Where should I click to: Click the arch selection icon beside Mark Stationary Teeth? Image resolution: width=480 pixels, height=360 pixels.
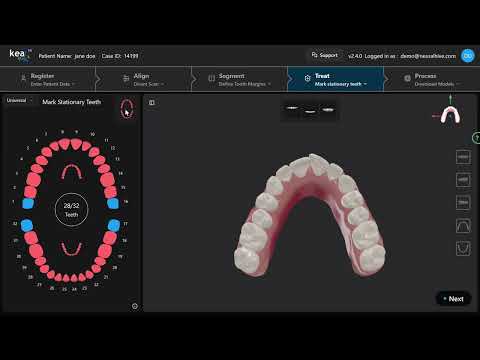click(127, 108)
